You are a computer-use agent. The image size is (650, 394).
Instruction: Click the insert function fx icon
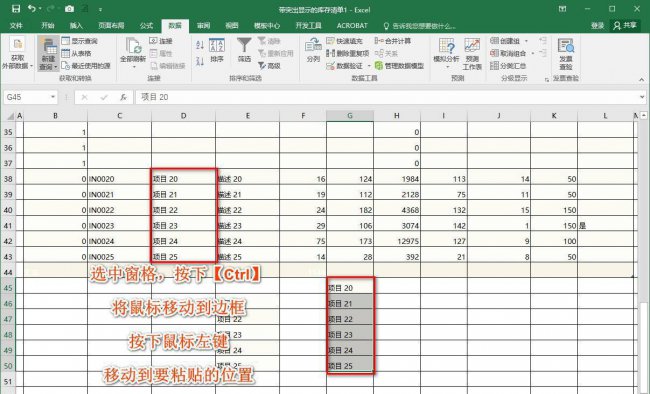point(123,97)
